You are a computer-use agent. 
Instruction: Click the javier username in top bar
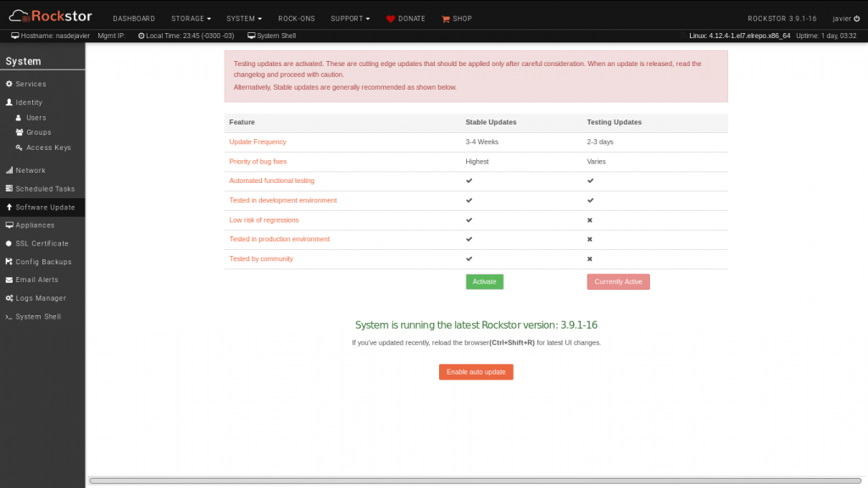point(842,19)
